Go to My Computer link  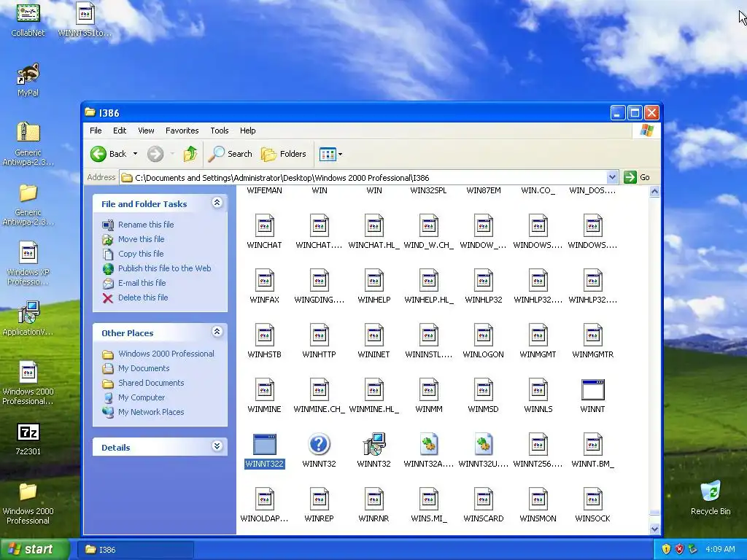pyautogui.click(x=142, y=397)
